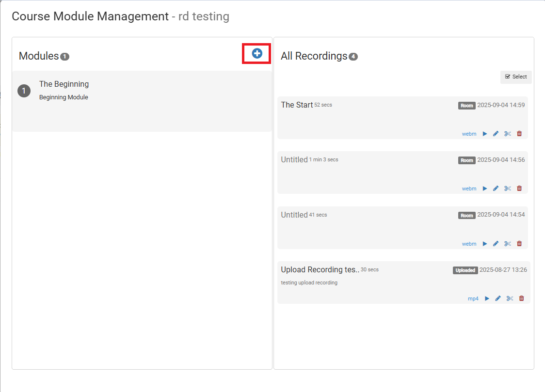Image resolution: width=545 pixels, height=392 pixels.
Task: Select The Beginning module row
Action: 142,101
